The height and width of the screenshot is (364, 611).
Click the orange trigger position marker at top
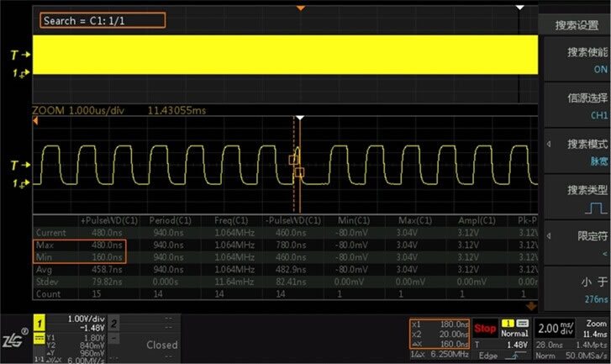302,8
